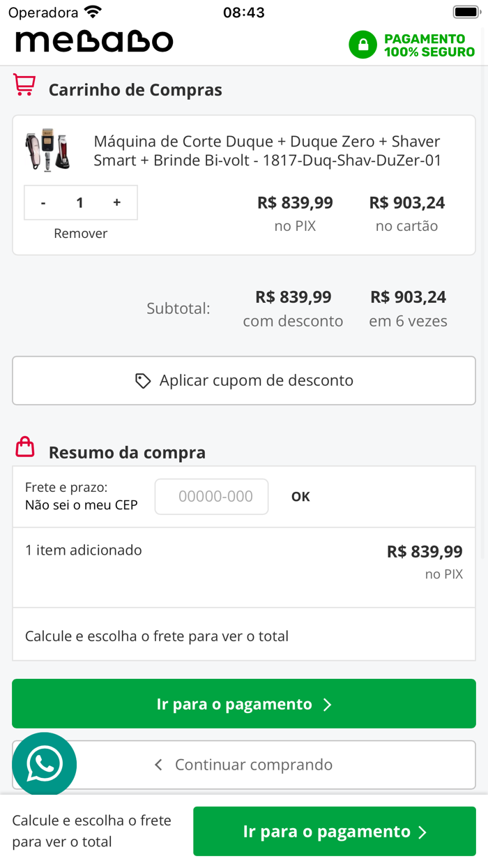Viewport: 488px width, 868px height.
Task: Decrease the item quantity with the minus stepper
Action: (x=43, y=202)
